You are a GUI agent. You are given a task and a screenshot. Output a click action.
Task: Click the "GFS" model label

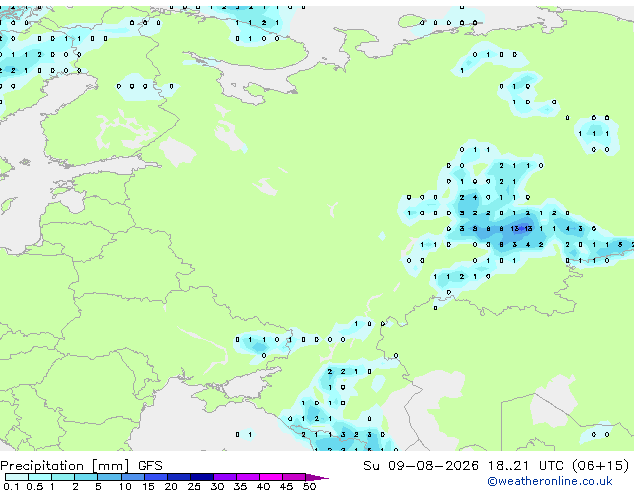coord(150,466)
